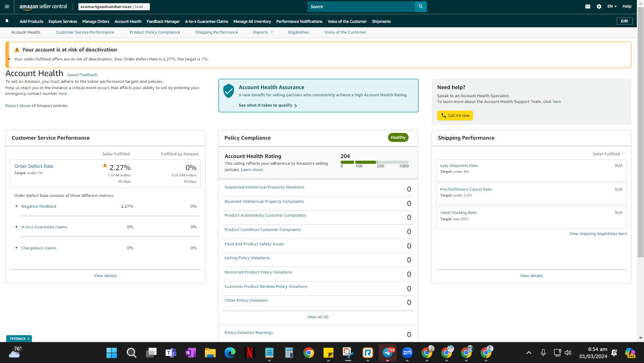Open Microsoft Edge from taskbar
Screen dimensions: 644x363
230,353
